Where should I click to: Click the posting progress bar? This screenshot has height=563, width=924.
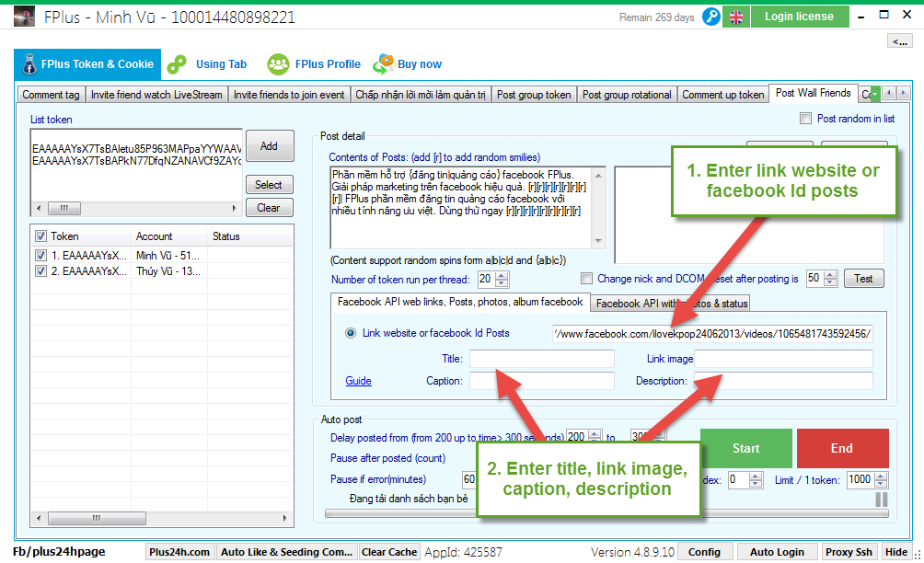pos(606,513)
